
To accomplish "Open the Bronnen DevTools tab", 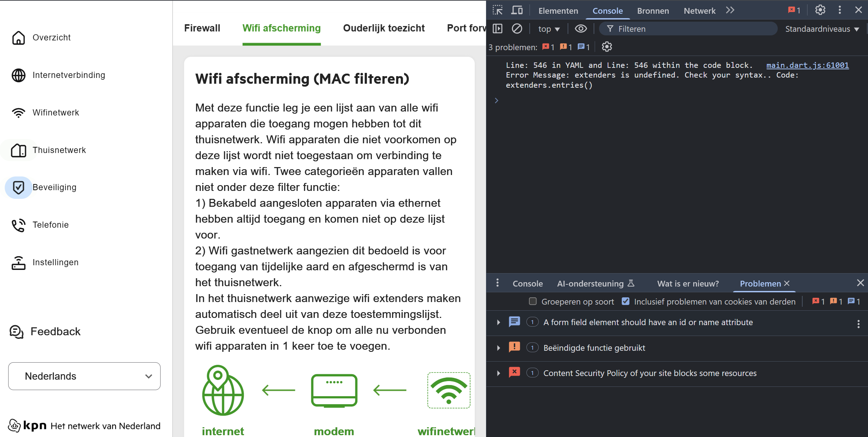I will [x=653, y=11].
